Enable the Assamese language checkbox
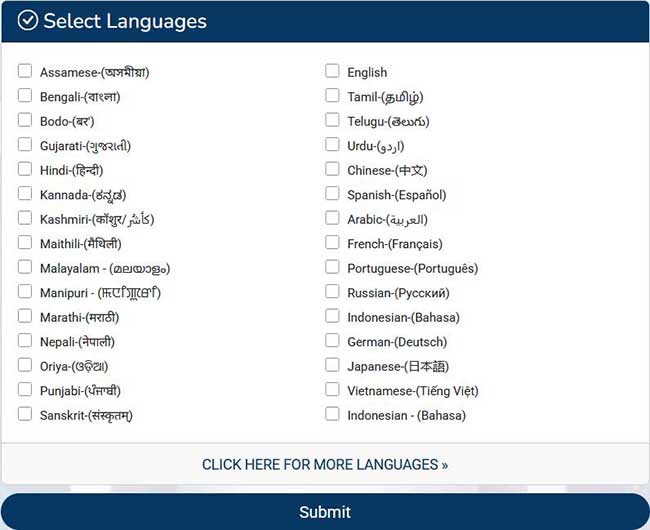This screenshot has height=530, width=650. point(25,71)
